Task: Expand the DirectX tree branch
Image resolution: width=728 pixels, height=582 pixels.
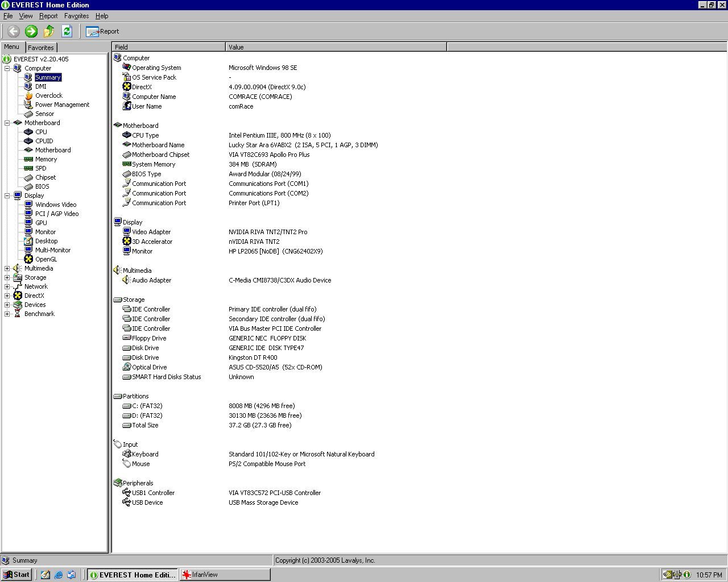Action: [x=7, y=296]
